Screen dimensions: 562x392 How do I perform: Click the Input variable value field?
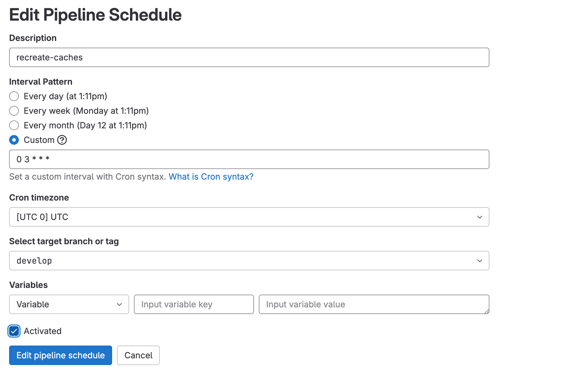(x=374, y=304)
